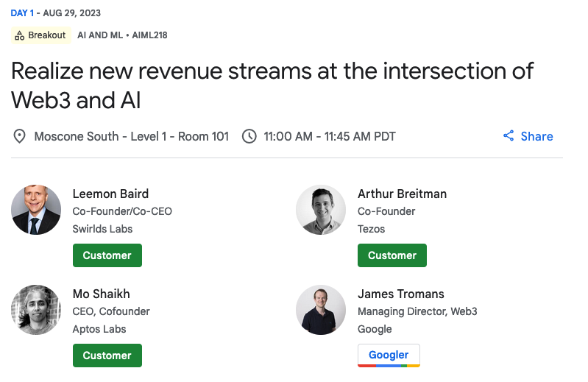
Task: Click the AUG 29, 2023 date text
Action: [71, 13]
